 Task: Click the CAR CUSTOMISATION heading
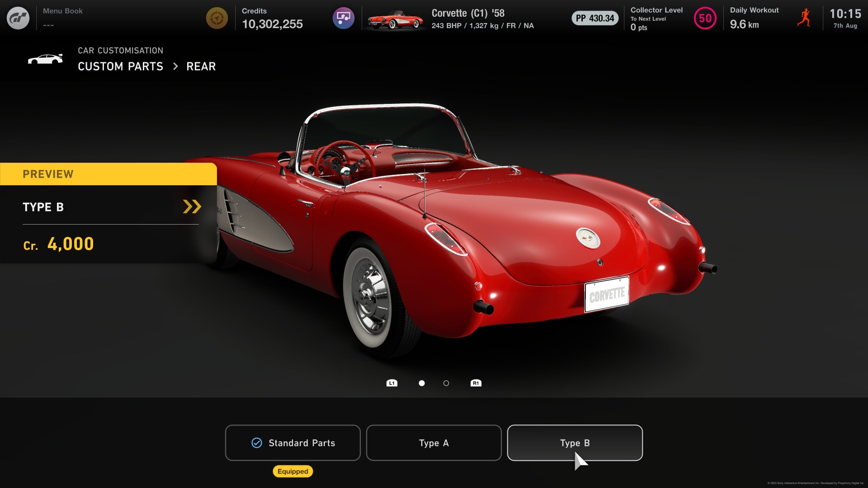pos(120,51)
